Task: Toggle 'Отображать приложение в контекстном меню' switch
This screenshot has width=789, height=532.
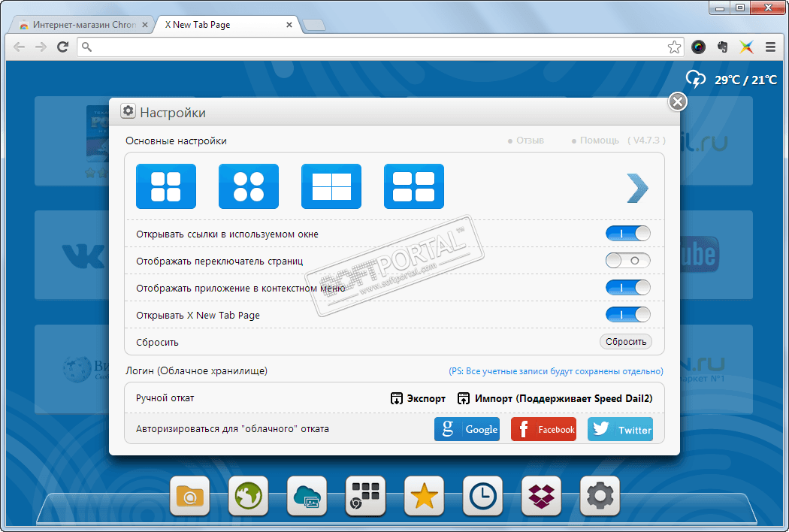Action: coord(628,288)
